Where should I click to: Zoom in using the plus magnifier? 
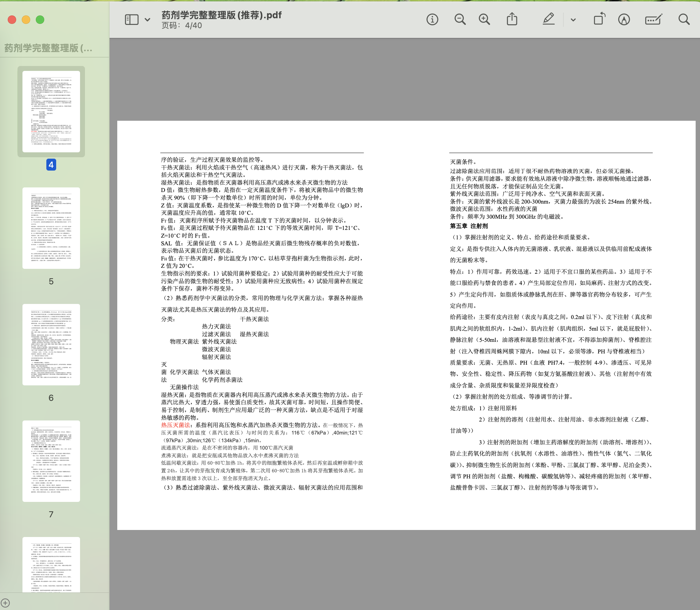(484, 19)
